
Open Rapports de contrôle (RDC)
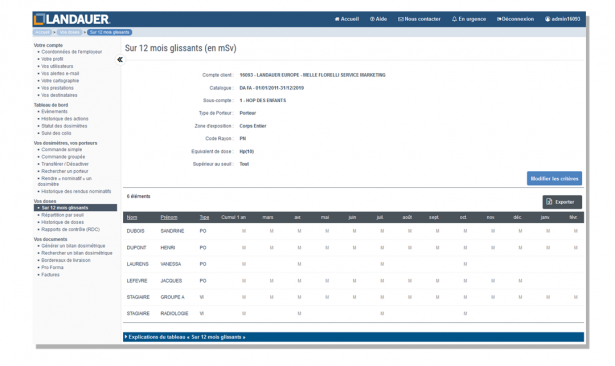[71, 229]
